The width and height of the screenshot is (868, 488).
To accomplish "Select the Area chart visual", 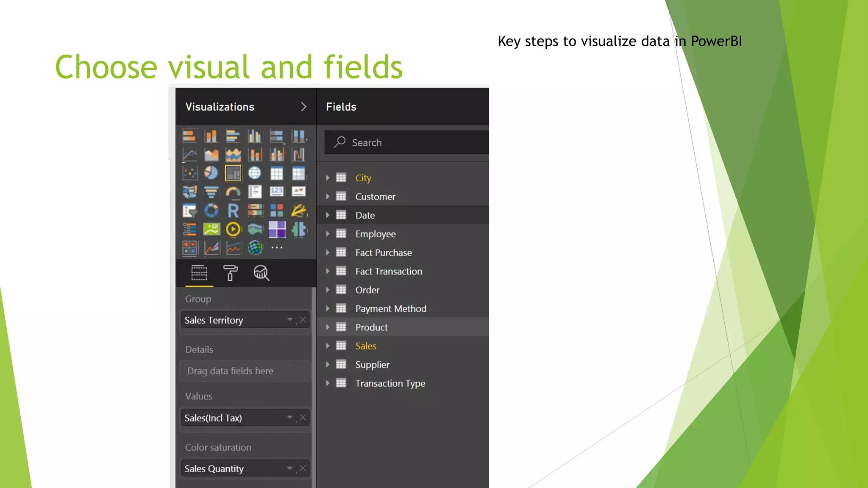I will [x=211, y=155].
